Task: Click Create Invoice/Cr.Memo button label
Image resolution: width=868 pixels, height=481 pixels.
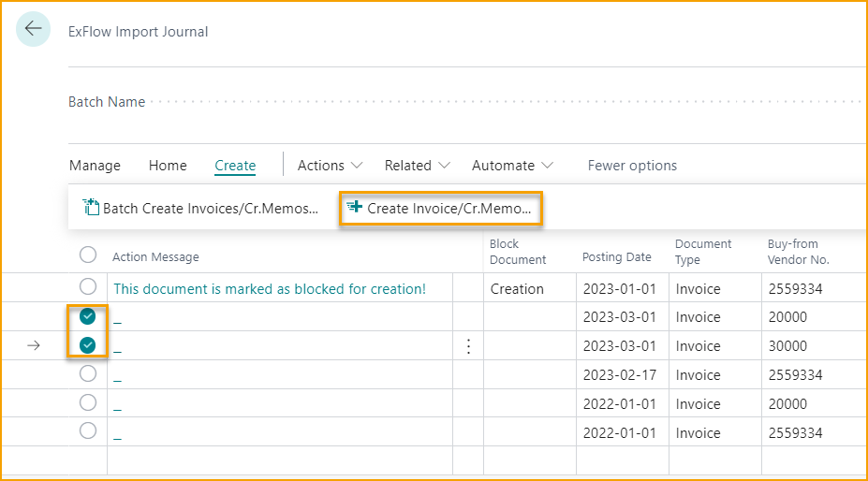Action: coord(449,209)
